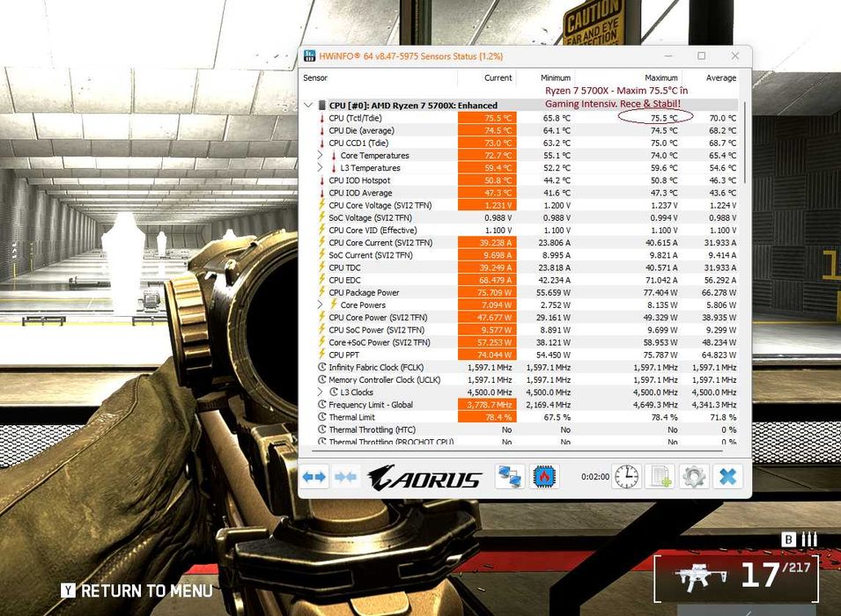The width and height of the screenshot is (841, 616).
Task: Click lightning icon beside CPU Core Voltage
Action: (x=321, y=205)
